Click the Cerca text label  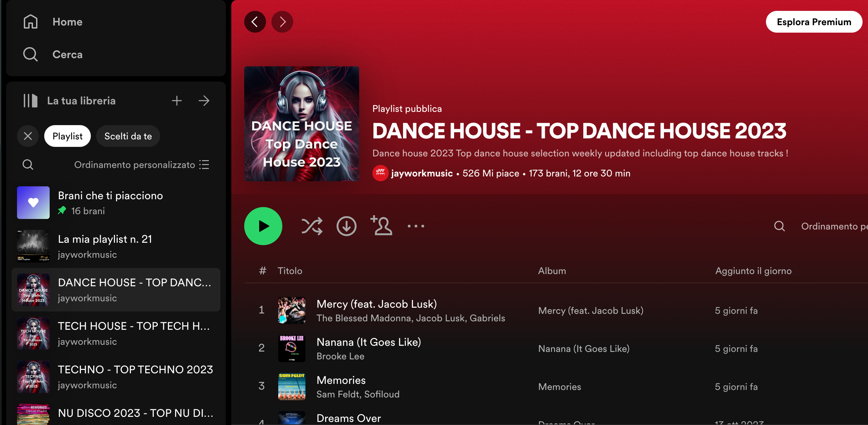pos(67,54)
